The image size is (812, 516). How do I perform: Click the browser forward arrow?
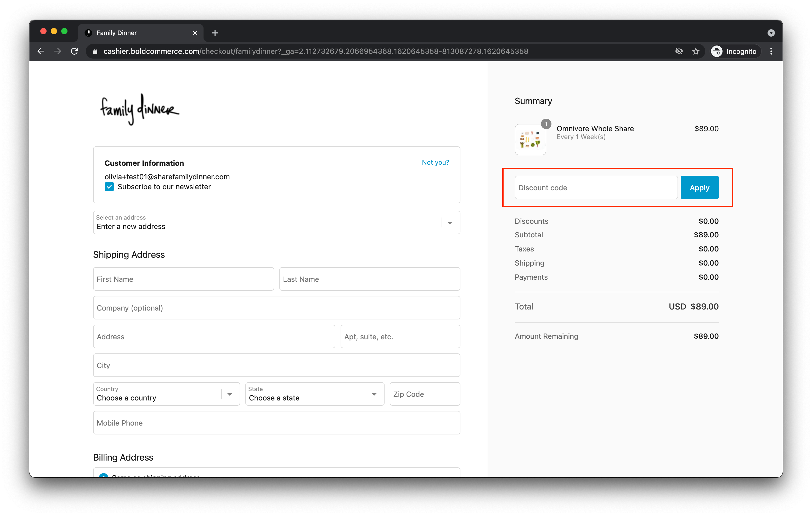pyautogui.click(x=58, y=51)
